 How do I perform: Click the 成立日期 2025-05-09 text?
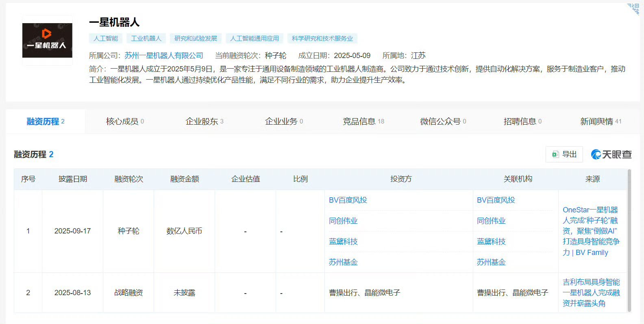click(334, 56)
